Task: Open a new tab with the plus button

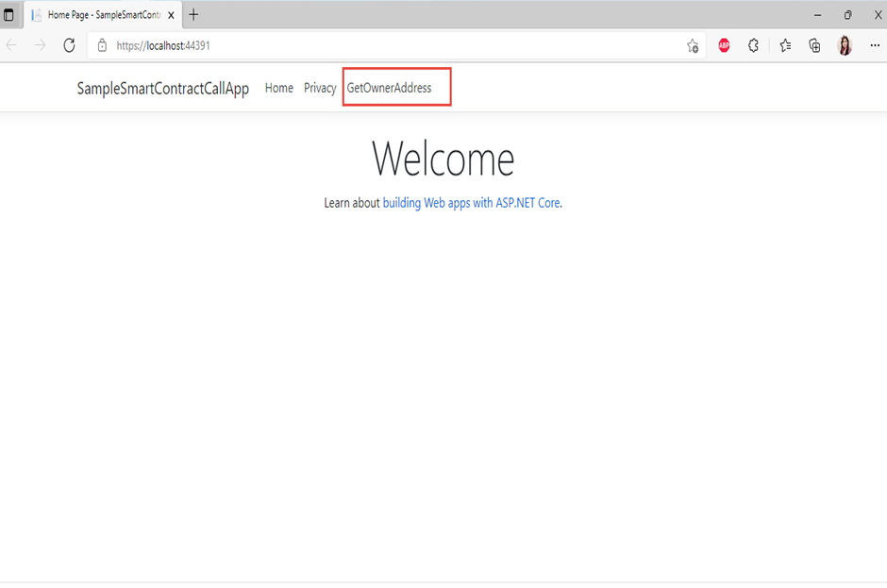Action: 193,14
